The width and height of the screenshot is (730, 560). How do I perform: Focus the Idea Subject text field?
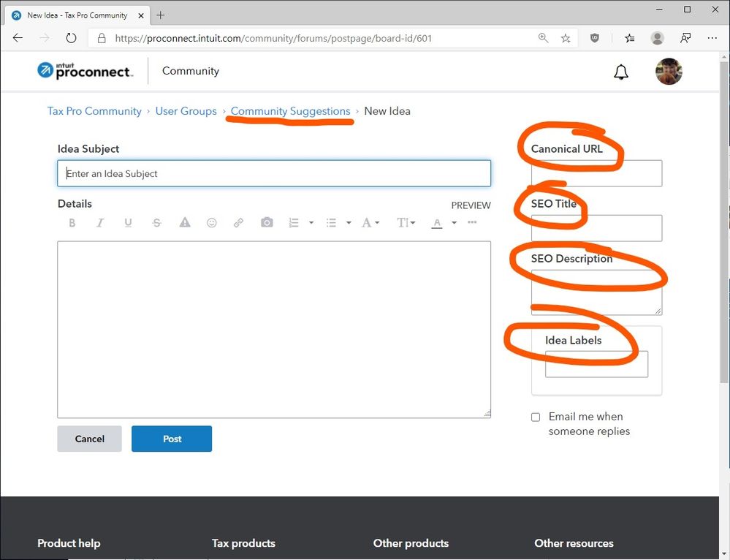pyautogui.click(x=274, y=173)
